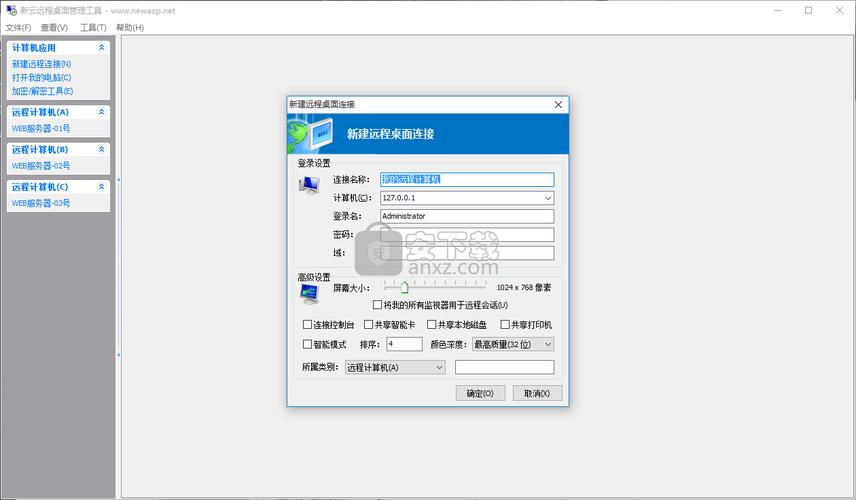
Task: Click the empty field beside 所属类别
Action: coord(504,367)
